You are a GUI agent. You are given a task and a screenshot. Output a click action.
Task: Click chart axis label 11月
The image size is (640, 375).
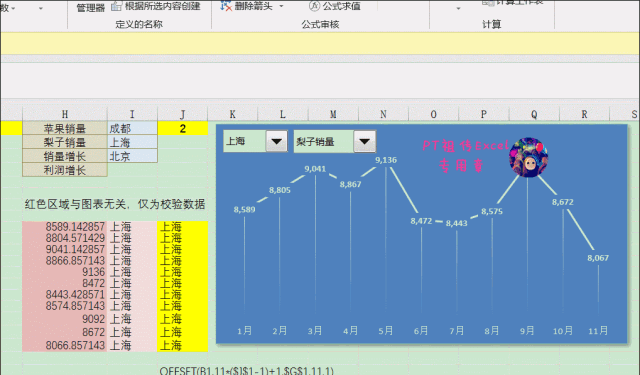pos(598,331)
